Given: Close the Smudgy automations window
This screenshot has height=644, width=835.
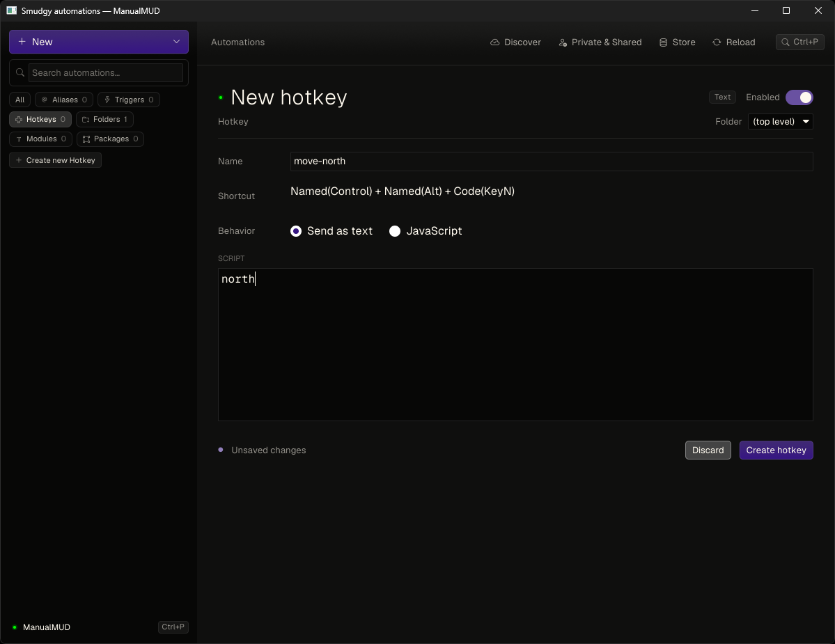Looking at the screenshot, I should [x=818, y=10].
